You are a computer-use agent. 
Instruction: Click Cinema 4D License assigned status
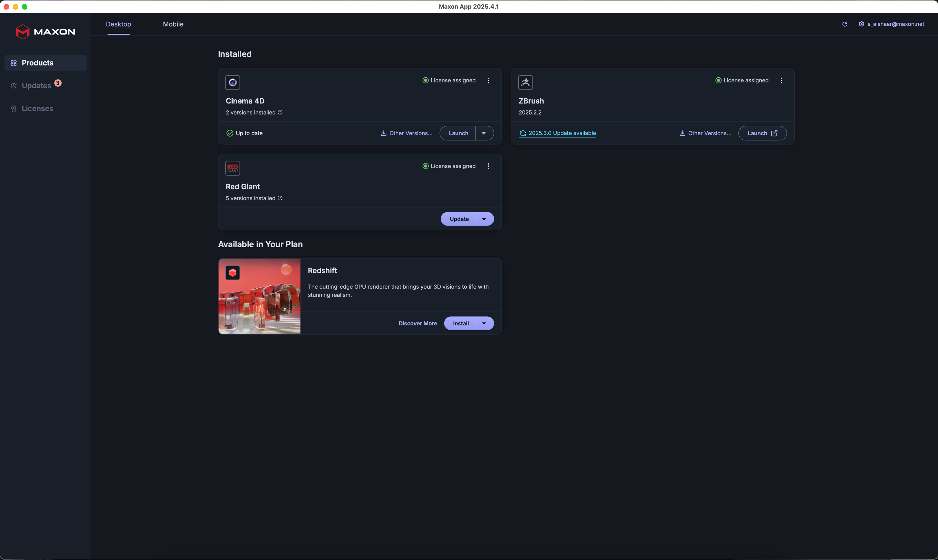coord(449,80)
